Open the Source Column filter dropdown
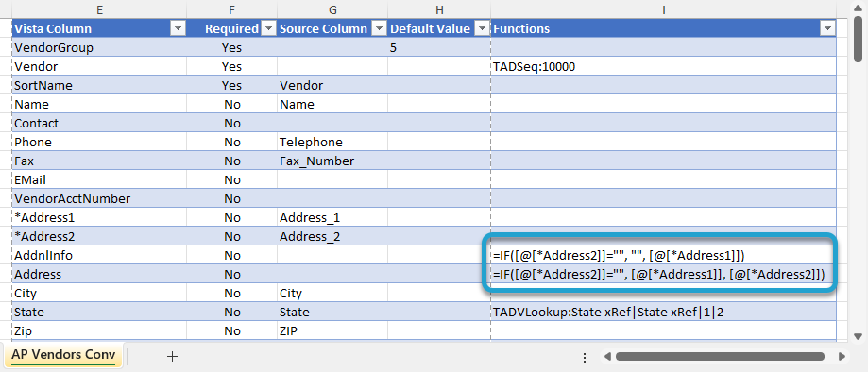The width and height of the screenshot is (868, 372). click(379, 28)
